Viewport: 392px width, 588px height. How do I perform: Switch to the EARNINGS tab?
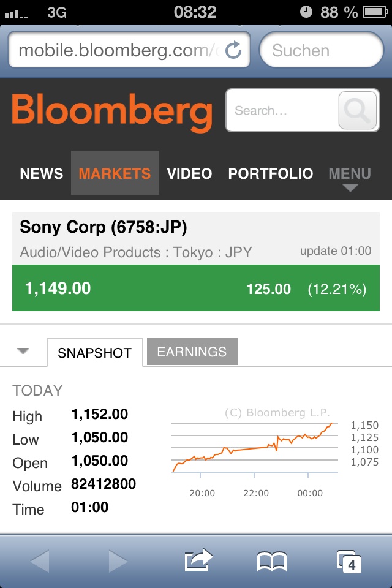click(190, 352)
